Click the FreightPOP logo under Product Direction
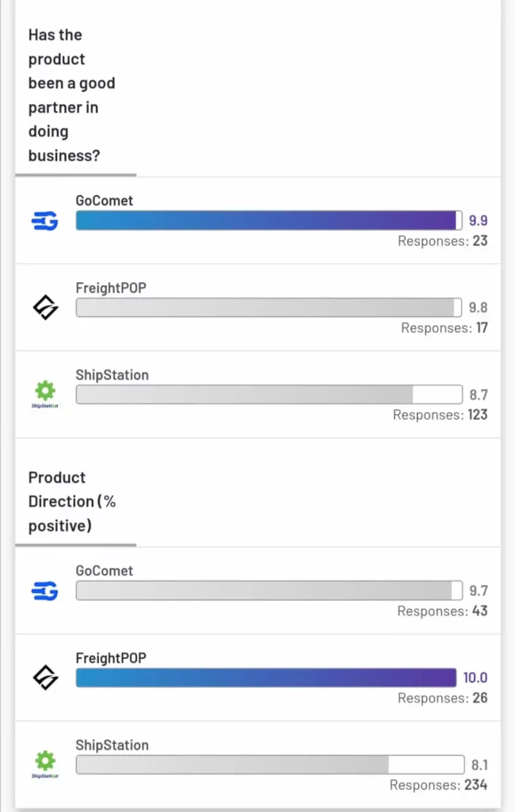Image resolution: width=515 pixels, height=812 pixels. (45, 677)
